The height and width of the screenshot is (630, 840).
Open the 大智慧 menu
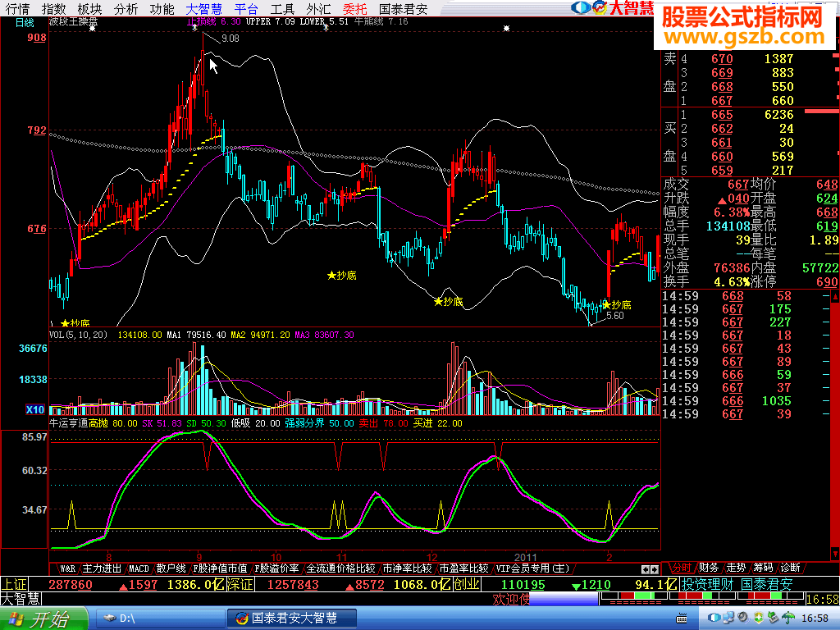point(203,8)
